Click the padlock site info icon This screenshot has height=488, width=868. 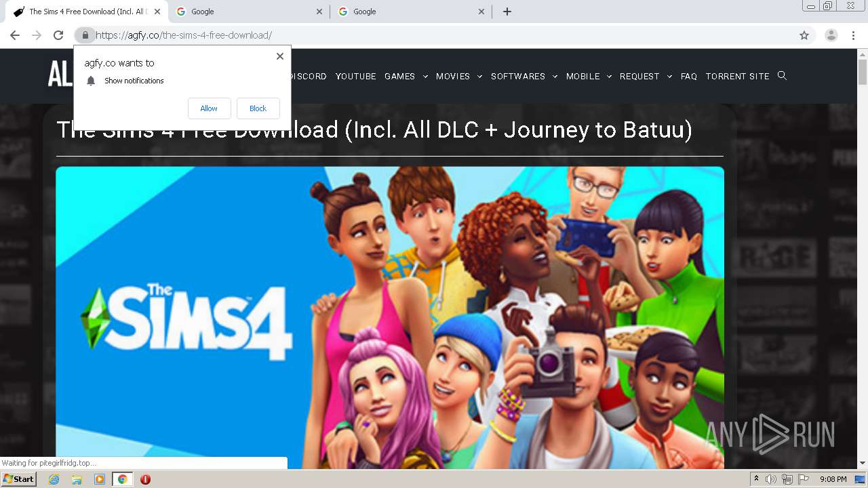pos(85,35)
